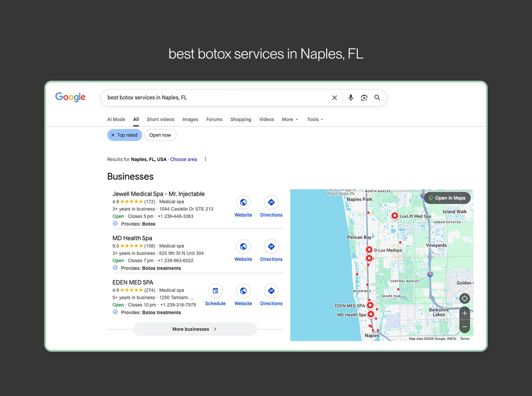Open Jewell Medical Spa website globe icon

[243, 203]
